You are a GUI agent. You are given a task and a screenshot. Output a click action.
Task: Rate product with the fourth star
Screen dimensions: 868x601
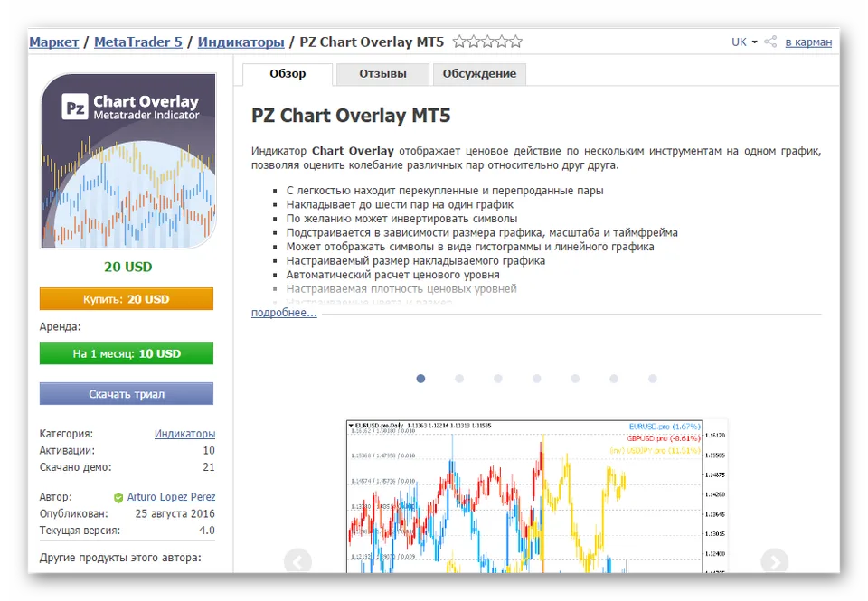(x=502, y=42)
